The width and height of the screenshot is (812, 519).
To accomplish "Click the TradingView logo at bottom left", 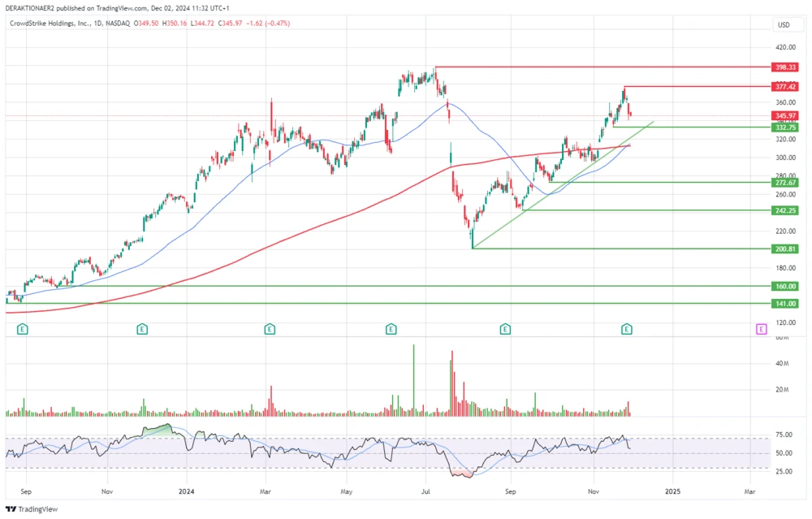I will coord(30,509).
